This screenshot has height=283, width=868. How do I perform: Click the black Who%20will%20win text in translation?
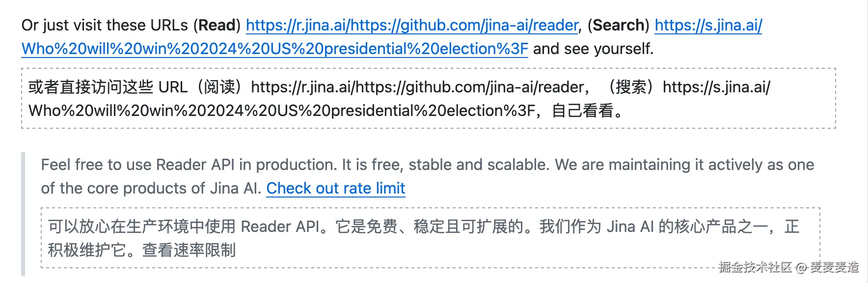coord(282,111)
